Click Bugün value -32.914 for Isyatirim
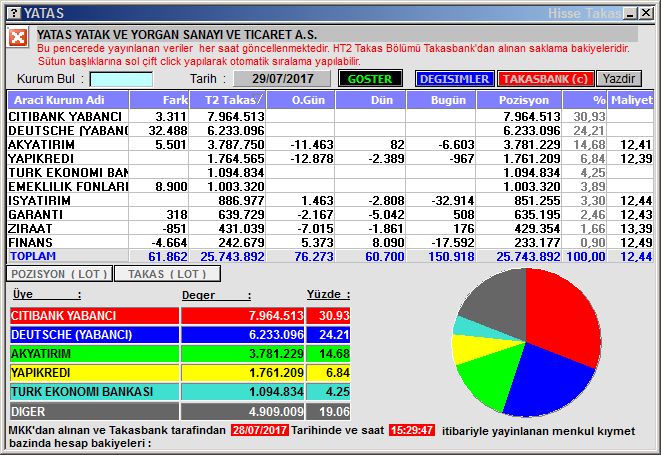Viewport: 661px width, 455px height. tap(453, 200)
